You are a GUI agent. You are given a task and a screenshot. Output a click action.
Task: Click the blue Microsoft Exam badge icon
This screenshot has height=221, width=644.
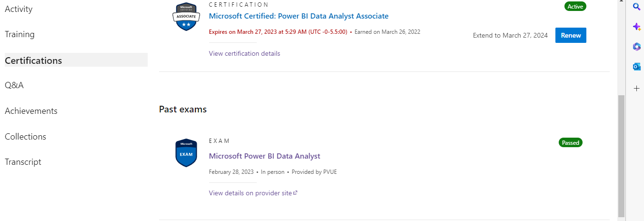point(186,153)
